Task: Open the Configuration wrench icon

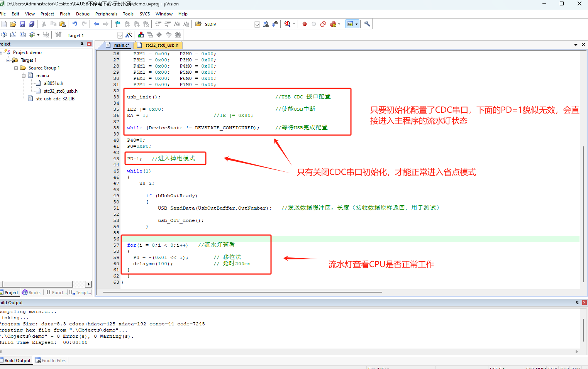Action: pyautogui.click(x=367, y=24)
